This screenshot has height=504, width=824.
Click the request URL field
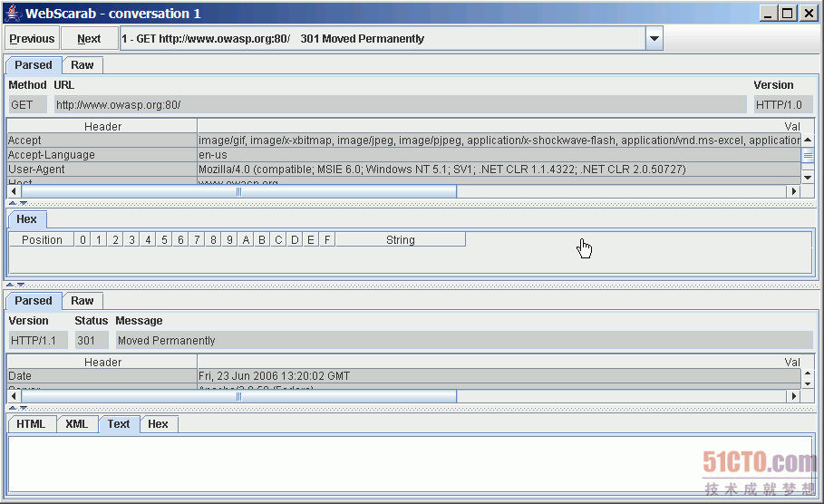point(401,104)
